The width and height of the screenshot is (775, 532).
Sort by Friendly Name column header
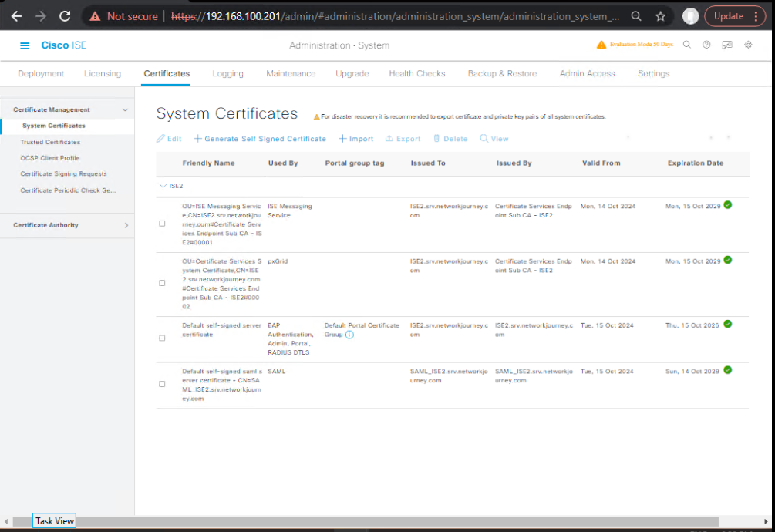click(208, 163)
